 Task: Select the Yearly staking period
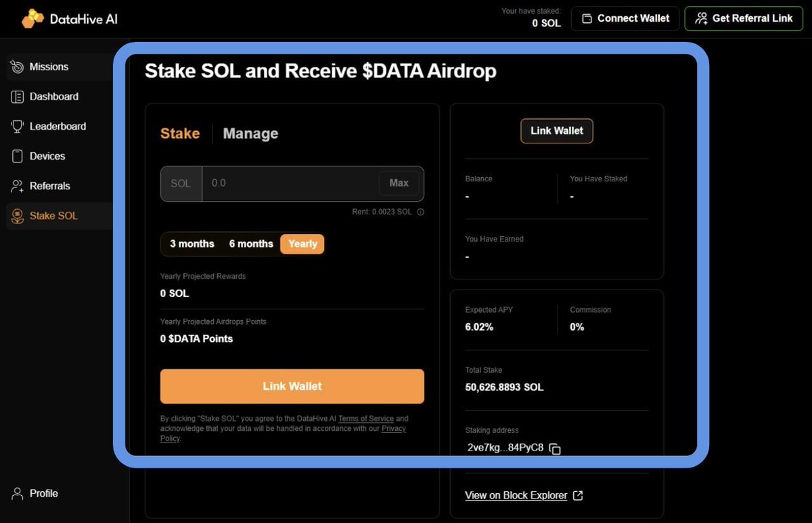[302, 244]
